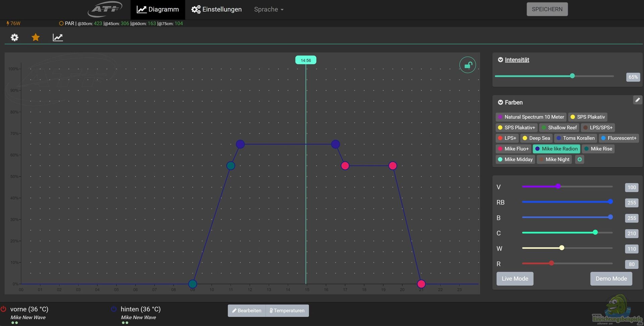Click the pencil icon in Farben panel

(x=637, y=100)
